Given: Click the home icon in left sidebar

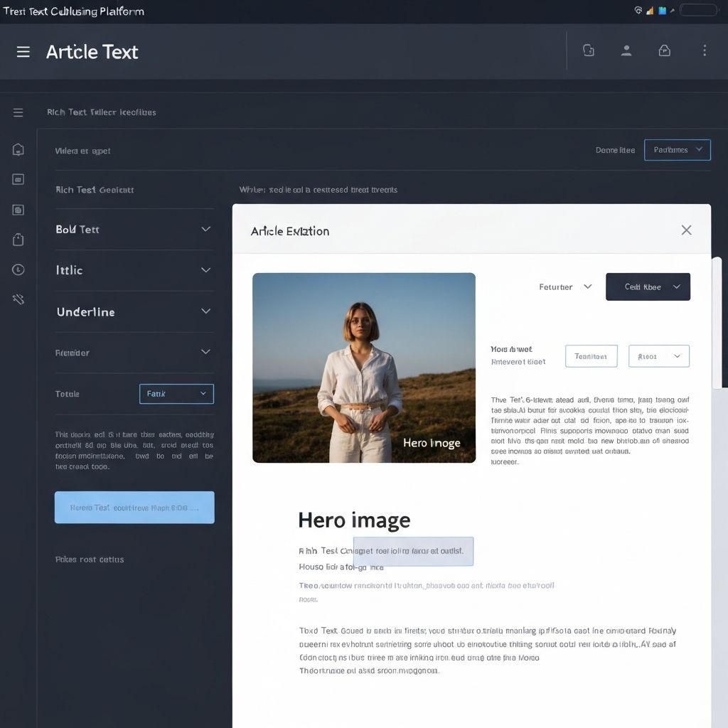Looking at the screenshot, I should (18, 149).
